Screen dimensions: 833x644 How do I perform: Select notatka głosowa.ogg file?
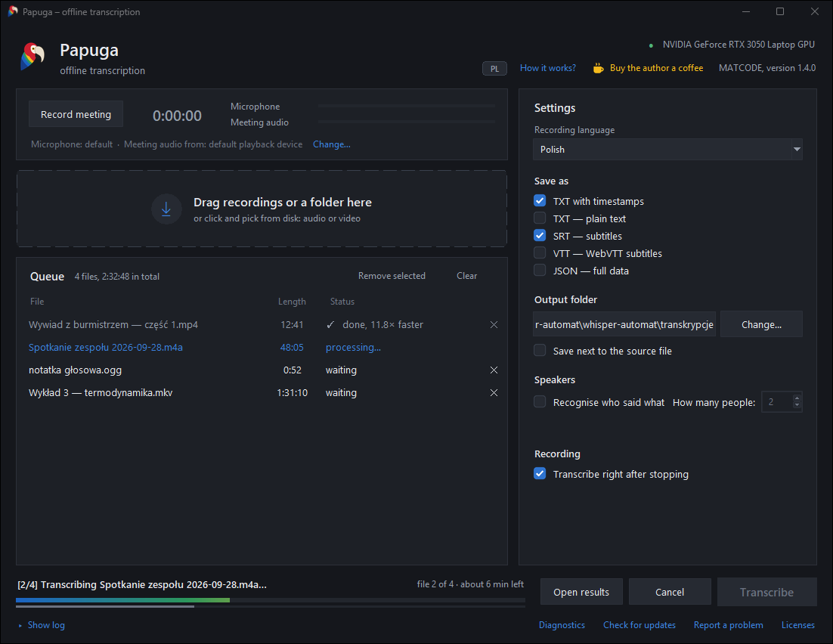pos(262,370)
